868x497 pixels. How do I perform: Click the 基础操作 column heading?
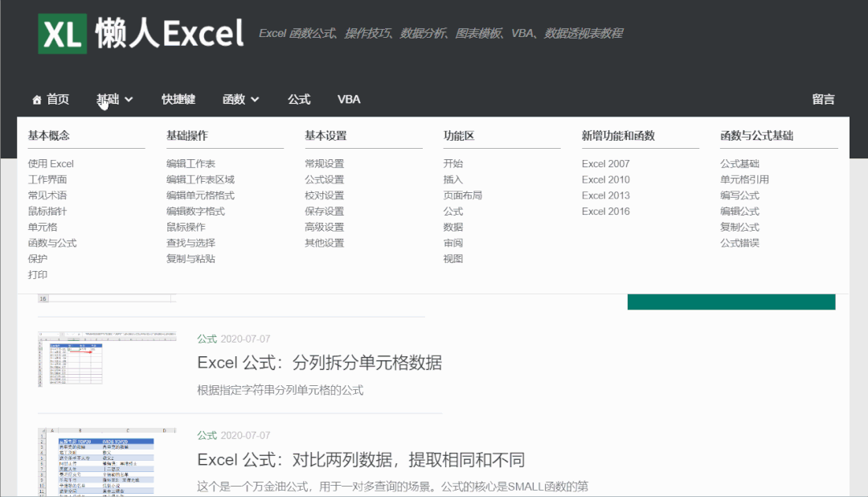187,135
